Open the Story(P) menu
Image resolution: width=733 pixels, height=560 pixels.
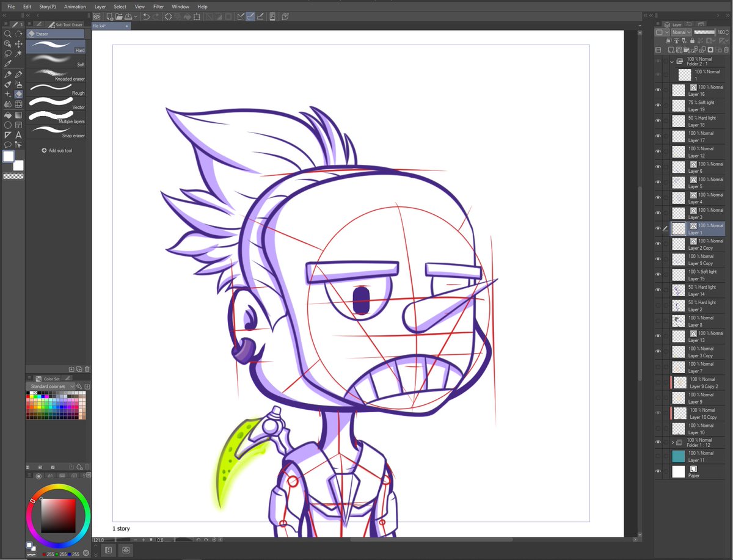tap(48, 6)
